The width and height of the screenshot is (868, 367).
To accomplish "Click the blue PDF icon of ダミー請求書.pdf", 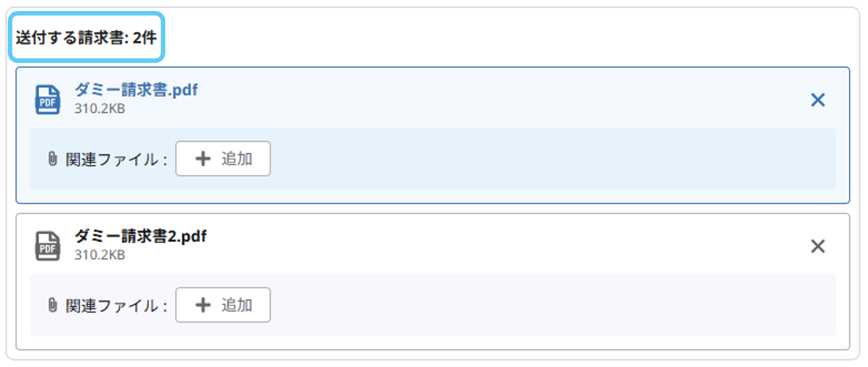I will (47, 100).
